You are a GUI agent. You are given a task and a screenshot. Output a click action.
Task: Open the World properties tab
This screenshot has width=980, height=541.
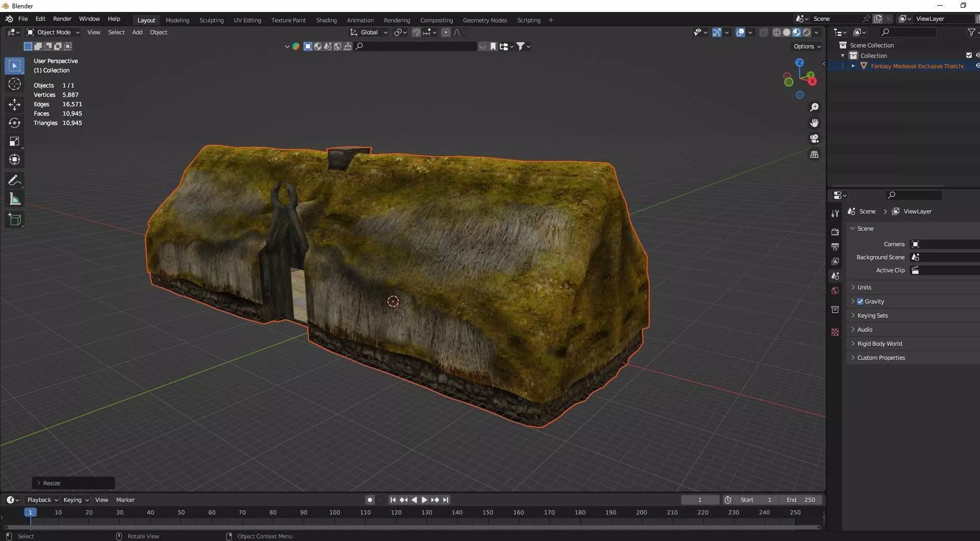835,291
